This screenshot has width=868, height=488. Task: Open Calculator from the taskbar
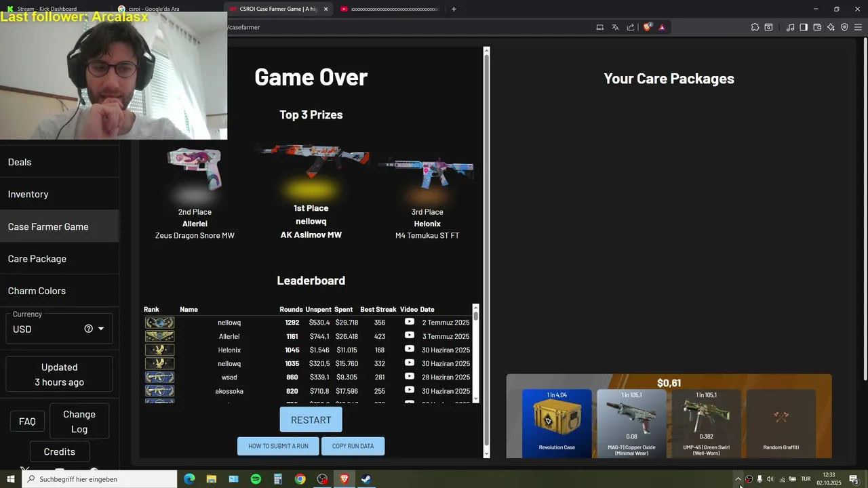[x=277, y=479]
